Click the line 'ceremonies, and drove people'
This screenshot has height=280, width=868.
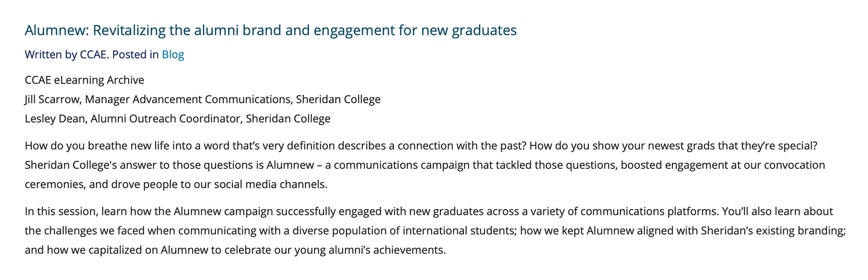(176, 185)
